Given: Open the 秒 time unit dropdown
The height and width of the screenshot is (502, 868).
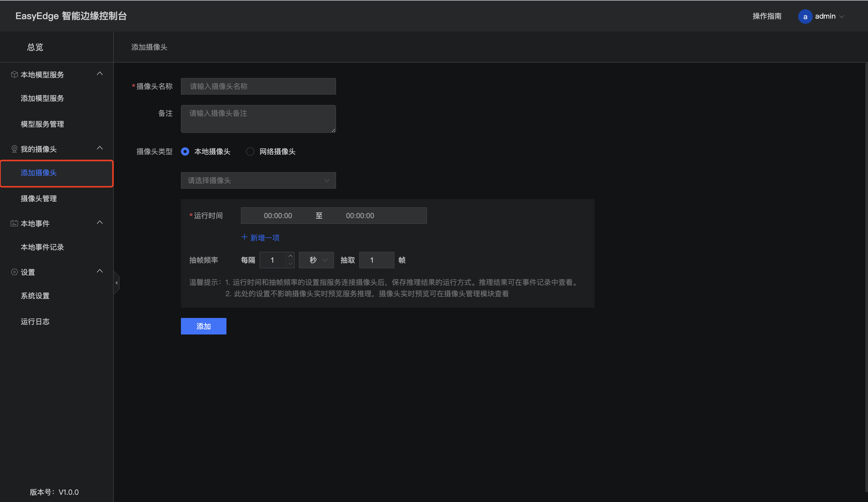Looking at the screenshot, I should [x=316, y=260].
